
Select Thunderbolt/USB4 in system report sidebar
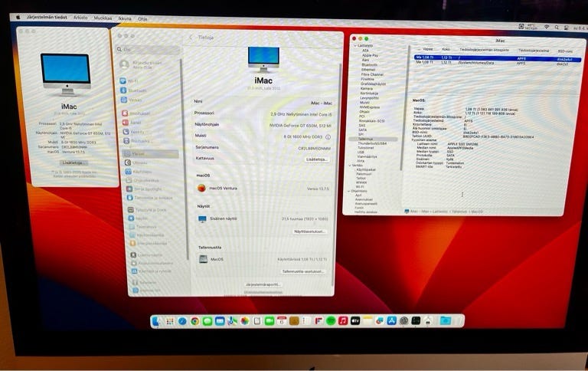[371, 143]
